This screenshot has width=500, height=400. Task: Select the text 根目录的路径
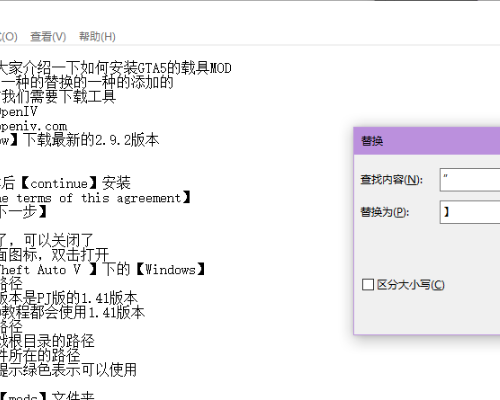pos(51,341)
